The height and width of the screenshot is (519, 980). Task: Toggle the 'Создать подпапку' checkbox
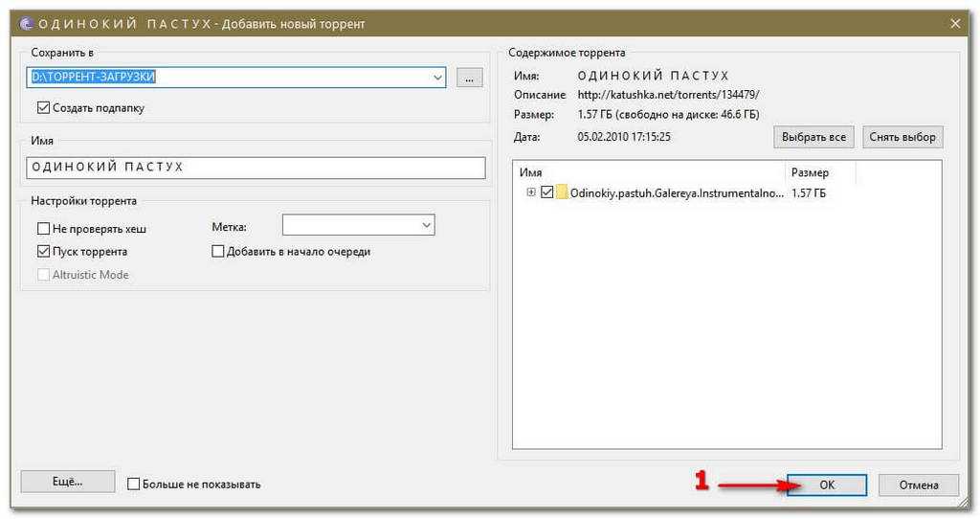point(43,108)
